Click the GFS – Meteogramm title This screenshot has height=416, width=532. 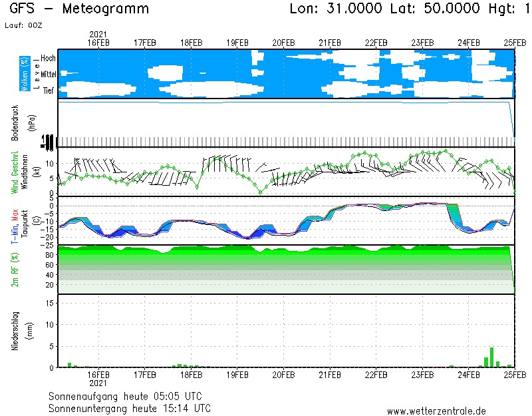(79, 9)
